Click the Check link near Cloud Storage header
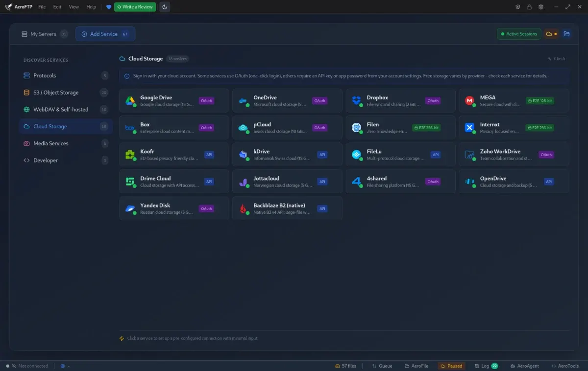588x371 pixels. click(557, 59)
